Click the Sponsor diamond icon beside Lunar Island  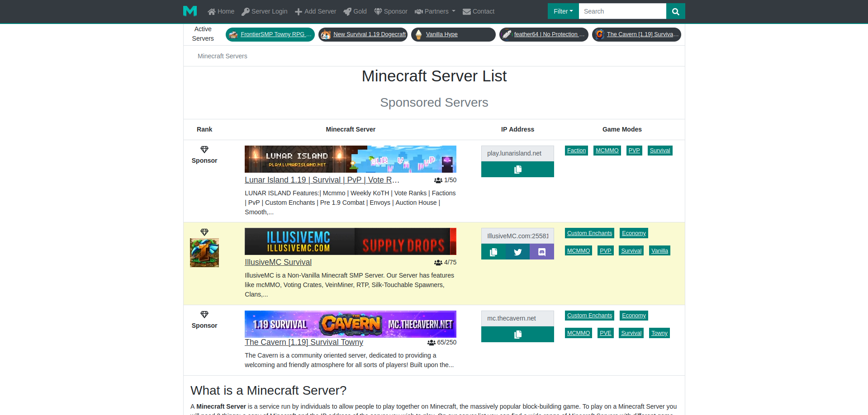click(x=204, y=150)
